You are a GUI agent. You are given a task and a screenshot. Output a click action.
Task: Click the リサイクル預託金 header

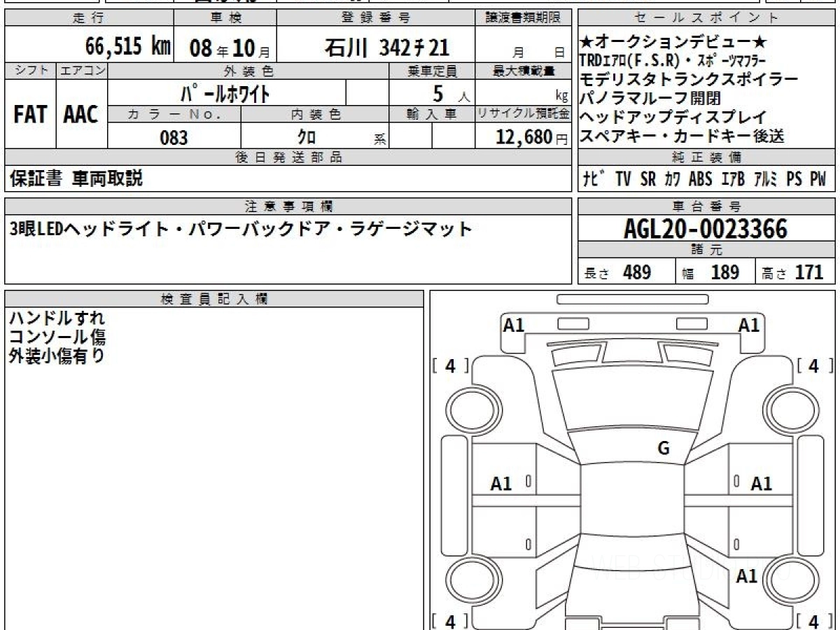(523, 114)
